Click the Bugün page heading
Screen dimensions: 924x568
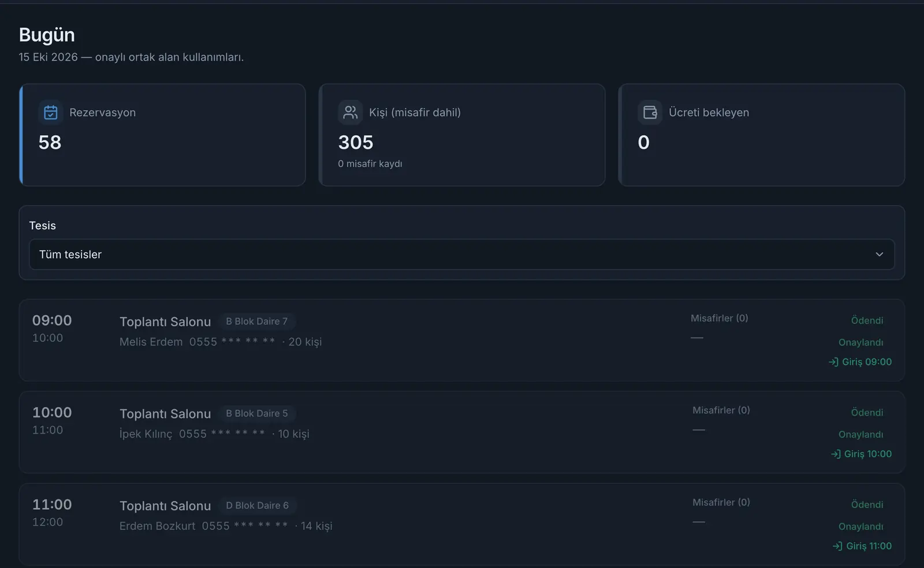(x=47, y=35)
